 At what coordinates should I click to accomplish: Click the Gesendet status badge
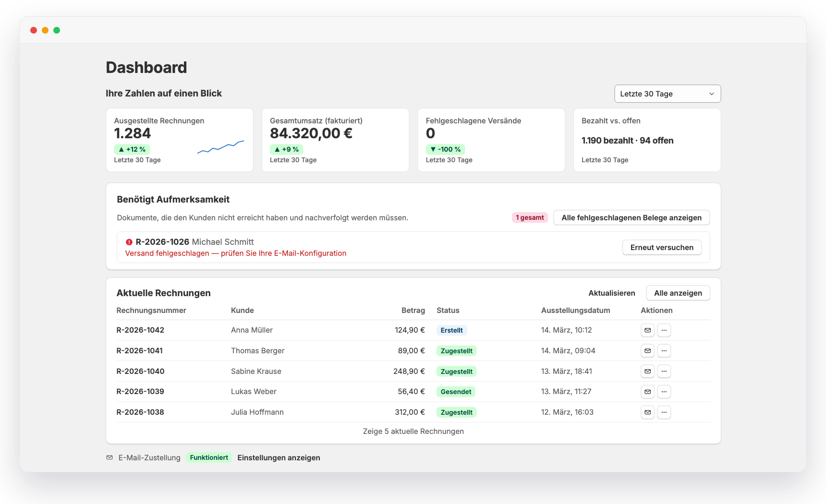tap(456, 392)
